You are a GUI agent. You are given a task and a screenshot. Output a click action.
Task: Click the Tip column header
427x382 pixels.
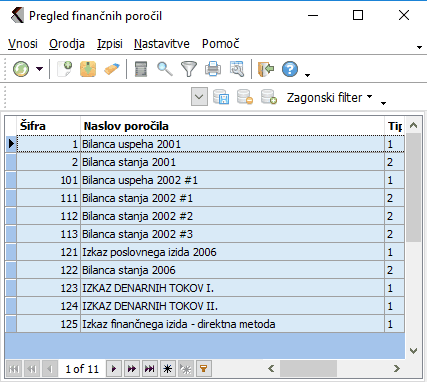coord(395,126)
